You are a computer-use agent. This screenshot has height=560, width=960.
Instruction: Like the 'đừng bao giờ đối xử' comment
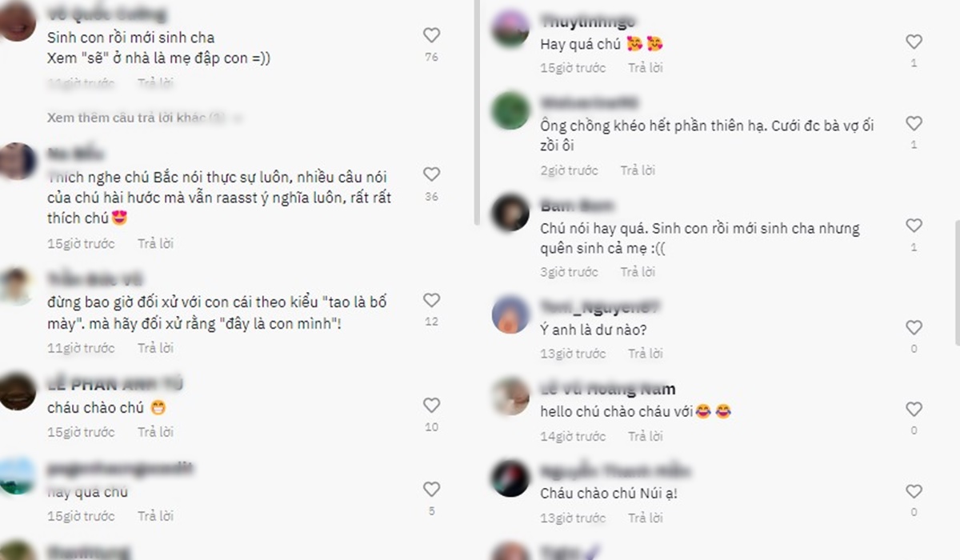(431, 301)
